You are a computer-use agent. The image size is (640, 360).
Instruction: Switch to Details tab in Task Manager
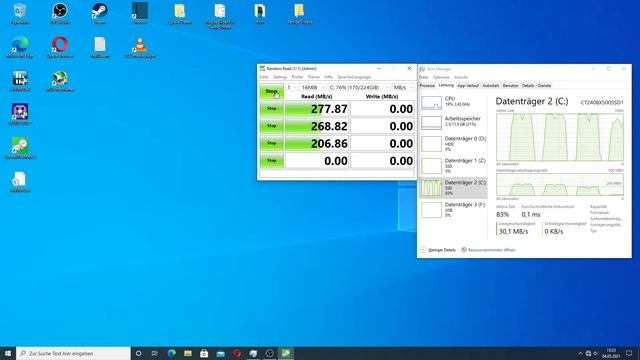pos(528,86)
